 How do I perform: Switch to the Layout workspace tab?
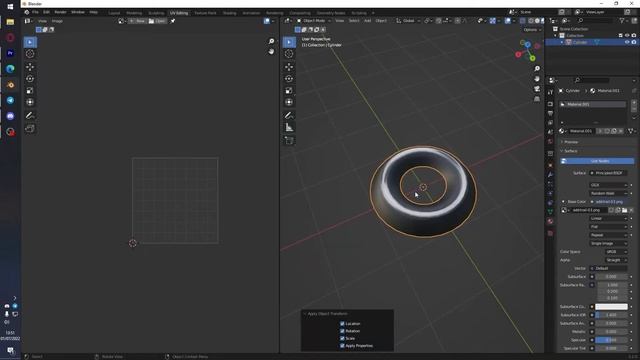114,13
